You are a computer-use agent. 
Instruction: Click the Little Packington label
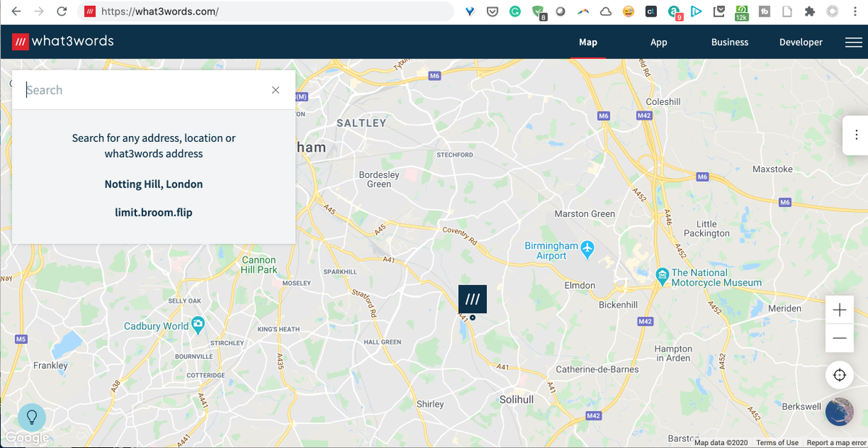(x=707, y=229)
